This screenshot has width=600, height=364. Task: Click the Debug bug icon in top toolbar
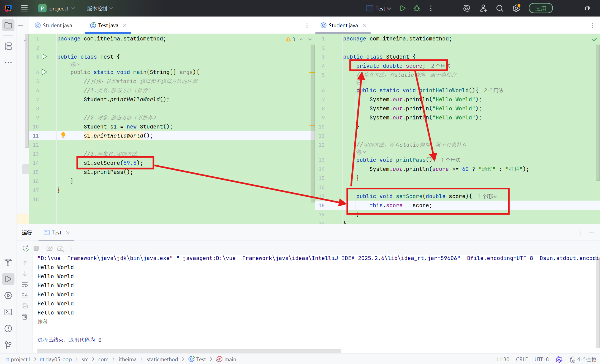click(x=417, y=8)
